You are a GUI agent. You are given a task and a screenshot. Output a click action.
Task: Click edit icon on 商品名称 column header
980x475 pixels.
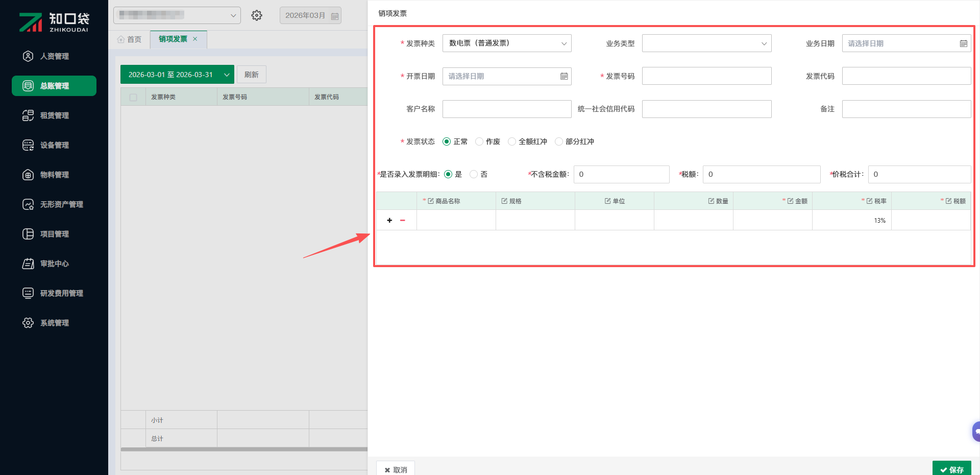[x=431, y=201]
